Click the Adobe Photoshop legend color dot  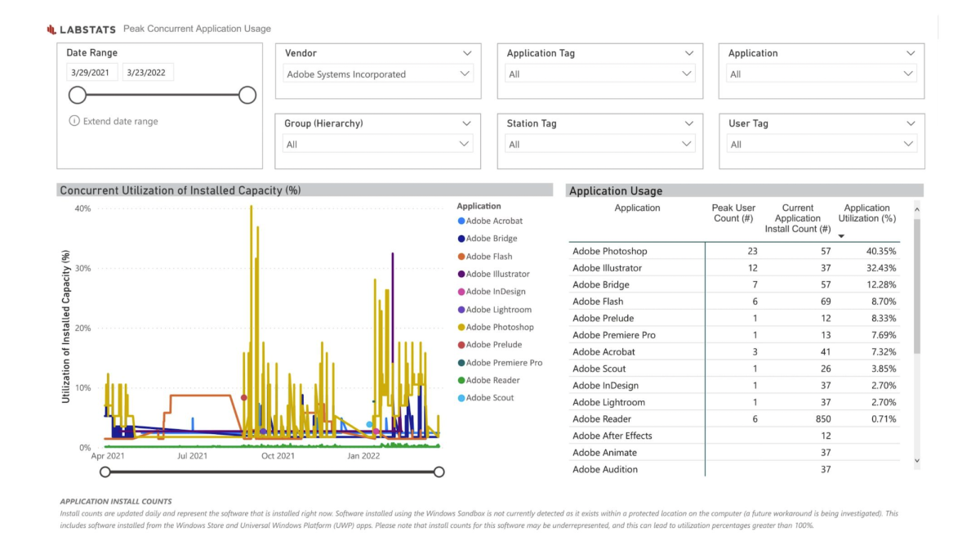pyautogui.click(x=461, y=327)
